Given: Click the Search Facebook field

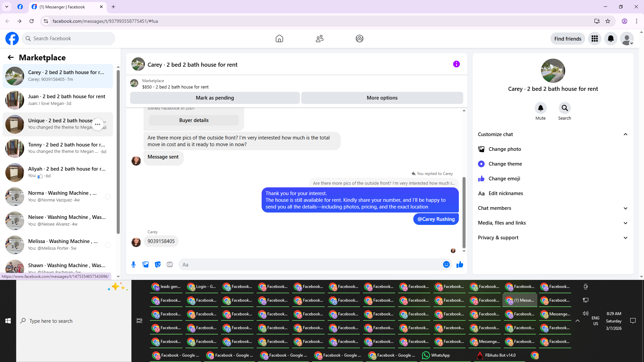Looking at the screenshot, I should click(68, 39).
